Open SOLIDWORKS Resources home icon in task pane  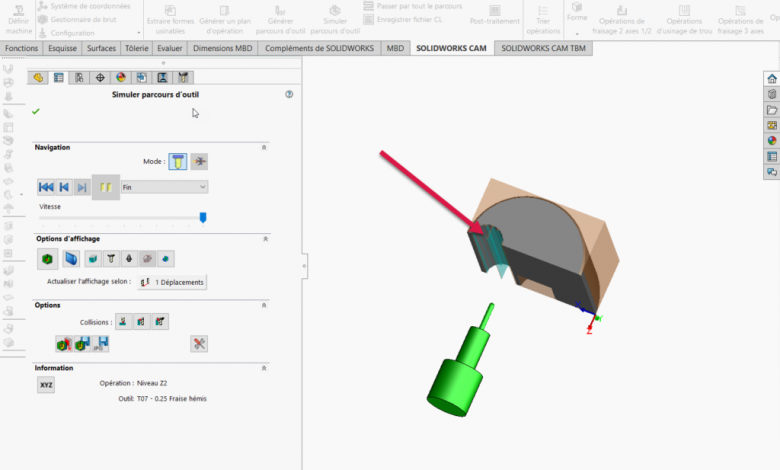(x=772, y=79)
